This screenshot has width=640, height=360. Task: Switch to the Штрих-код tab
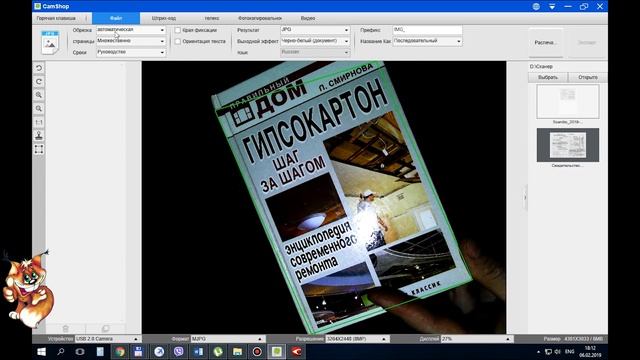click(164, 18)
